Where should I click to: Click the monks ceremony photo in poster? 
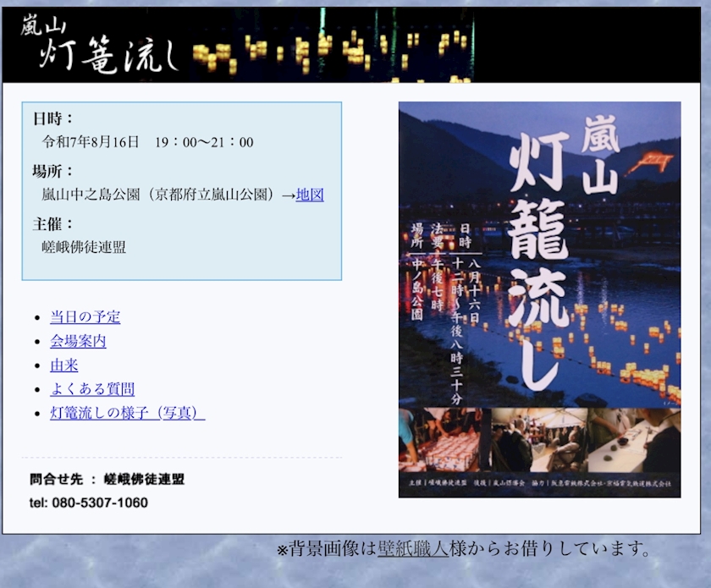(539, 440)
